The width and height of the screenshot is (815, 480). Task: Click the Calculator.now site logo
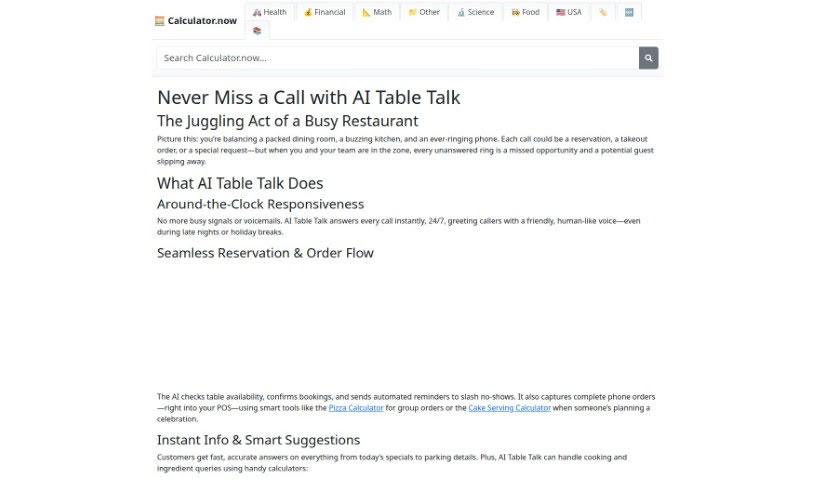(x=196, y=21)
